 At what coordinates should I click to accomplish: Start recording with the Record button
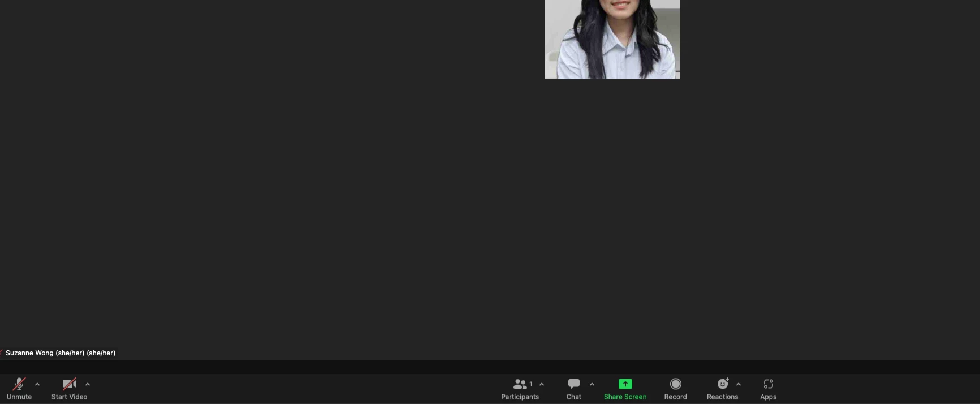[676, 389]
